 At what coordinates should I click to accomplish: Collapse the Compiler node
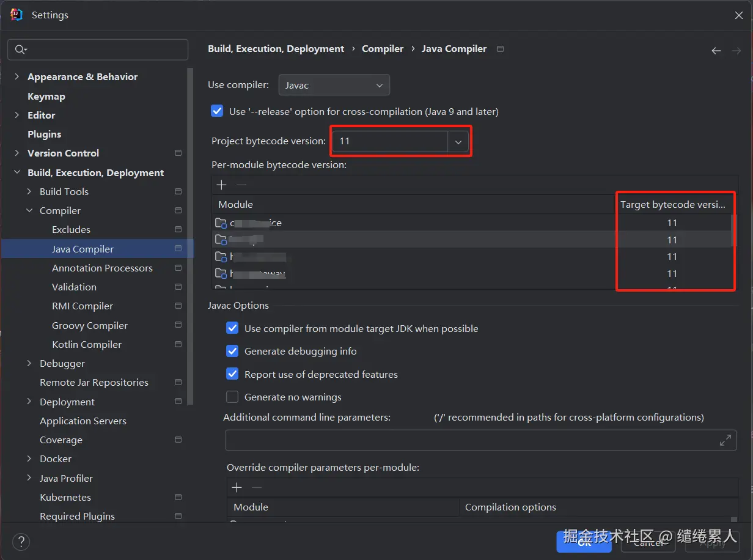click(29, 210)
